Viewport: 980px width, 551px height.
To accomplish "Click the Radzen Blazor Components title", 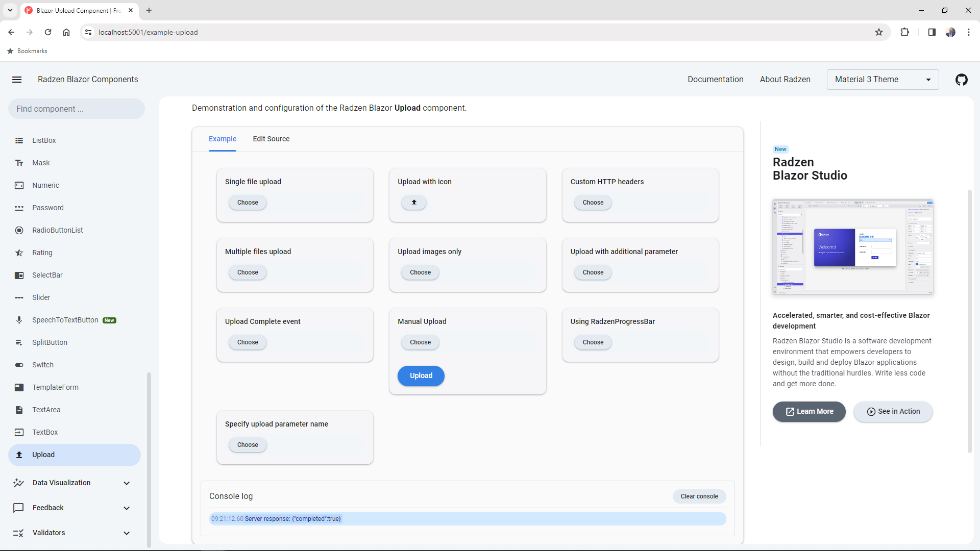I will tap(88, 80).
